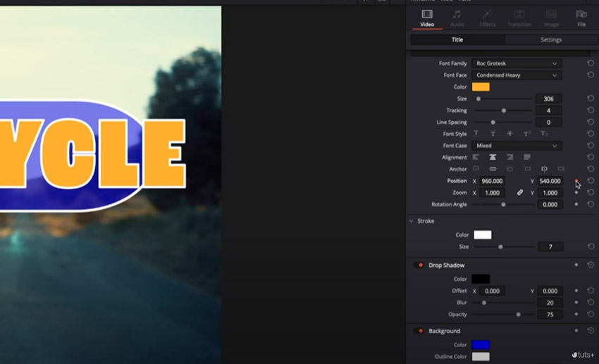Click the text Size value field
This screenshot has width=599, height=364.
[x=548, y=99]
